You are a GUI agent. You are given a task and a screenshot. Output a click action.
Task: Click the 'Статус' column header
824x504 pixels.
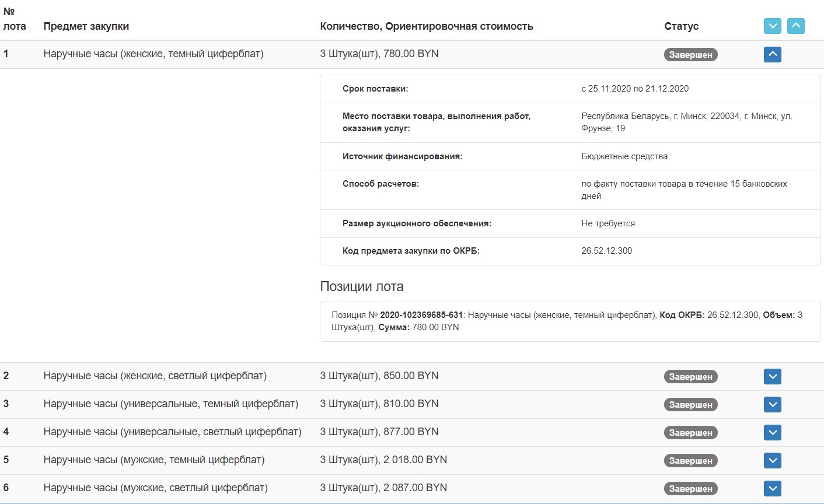(681, 26)
